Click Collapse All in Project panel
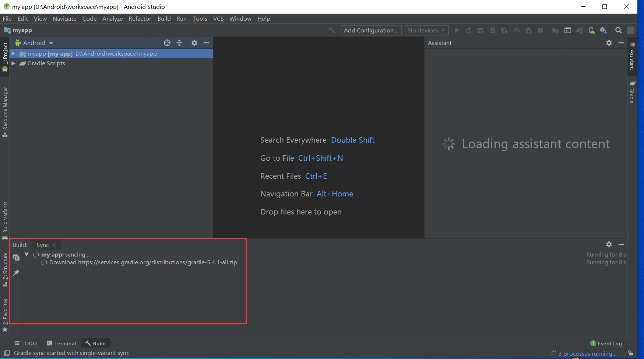The height and width of the screenshot is (359, 644). (x=179, y=43)
